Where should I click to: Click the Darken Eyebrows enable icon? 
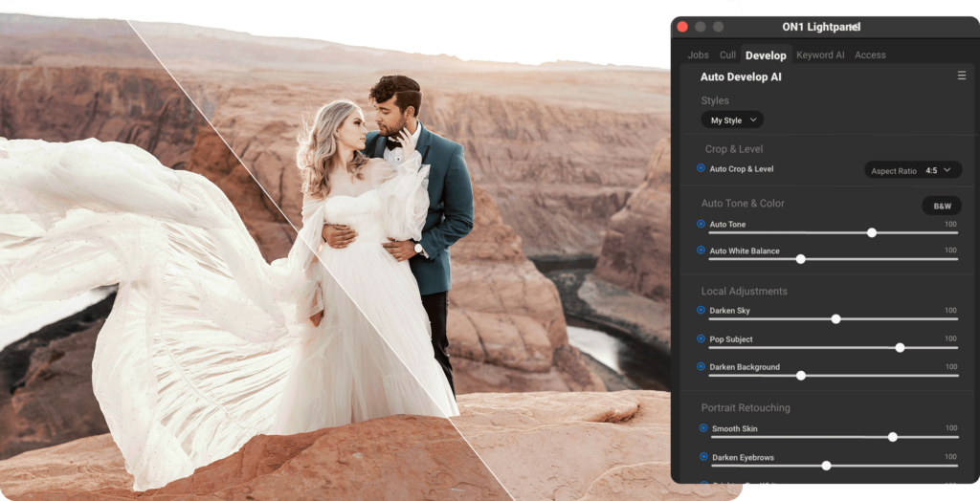click(x=703, y=457)
